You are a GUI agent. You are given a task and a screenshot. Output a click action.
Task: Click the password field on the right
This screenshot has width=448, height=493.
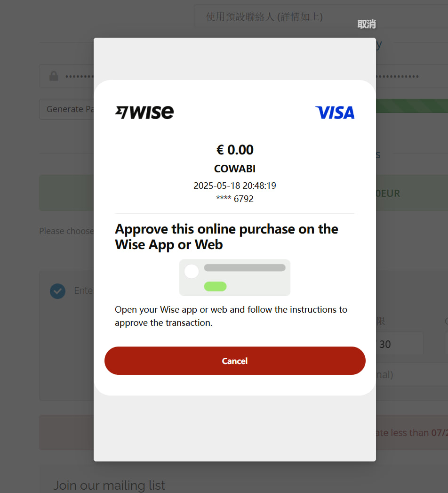[x=412, y=76]
